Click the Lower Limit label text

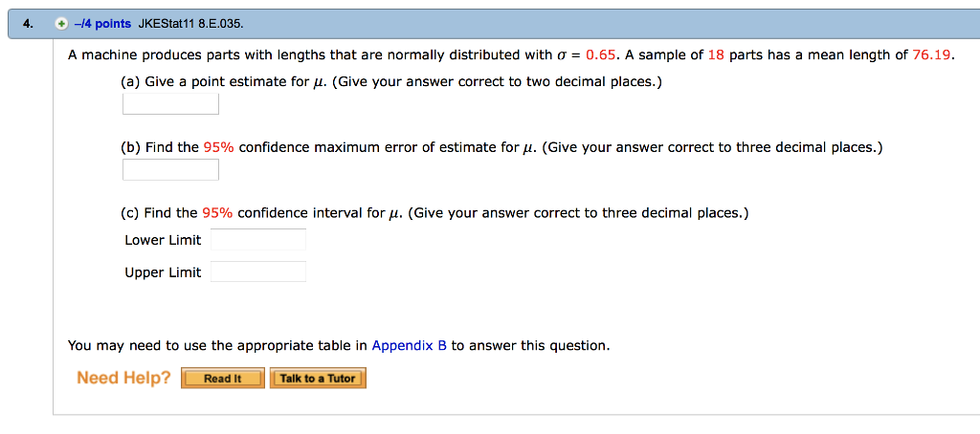tap(163, 240)
